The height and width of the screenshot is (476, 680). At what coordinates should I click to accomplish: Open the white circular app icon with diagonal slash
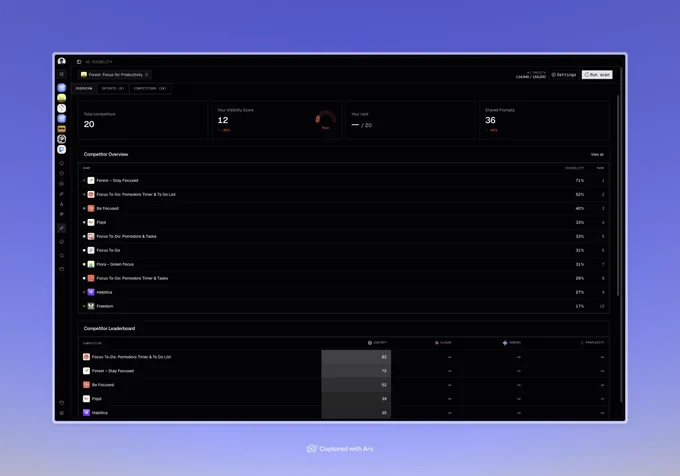pyautogui.click(x=62, y=108)
